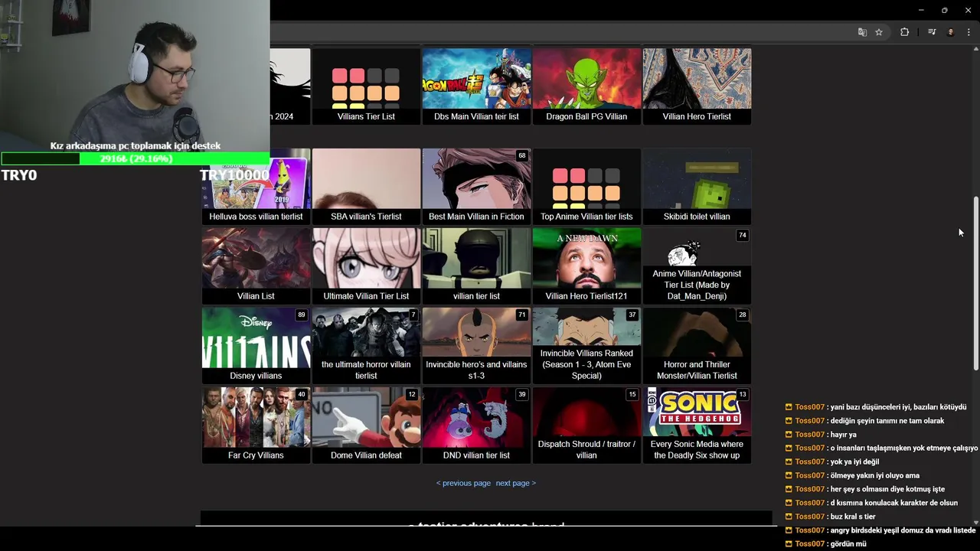
Task: Open Horror and Thriller Monster/Villian Tierlist card
Action: click(x=697, y=346)
